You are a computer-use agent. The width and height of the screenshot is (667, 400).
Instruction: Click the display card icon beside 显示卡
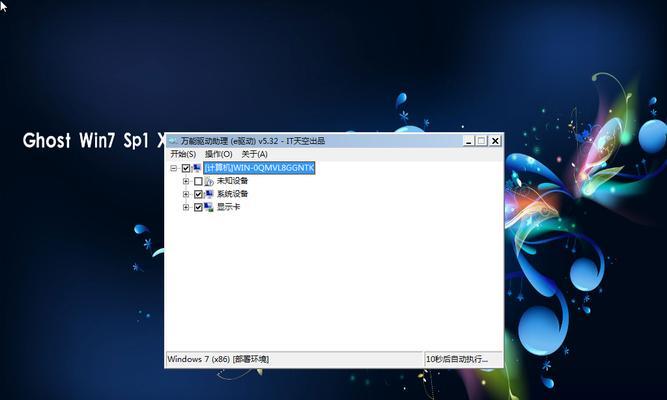(x=209, y=207)
